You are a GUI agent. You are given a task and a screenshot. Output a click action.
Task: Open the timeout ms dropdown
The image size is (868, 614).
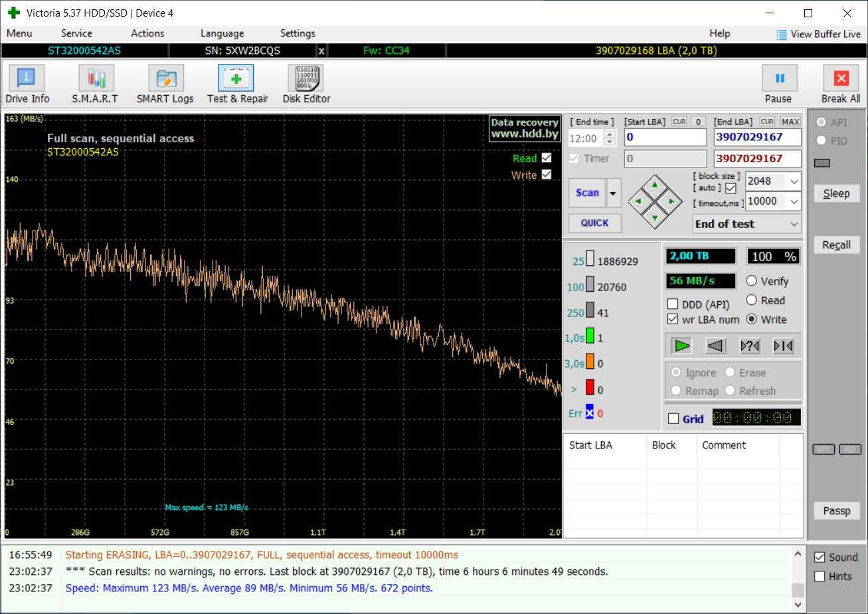coord(794,201)
